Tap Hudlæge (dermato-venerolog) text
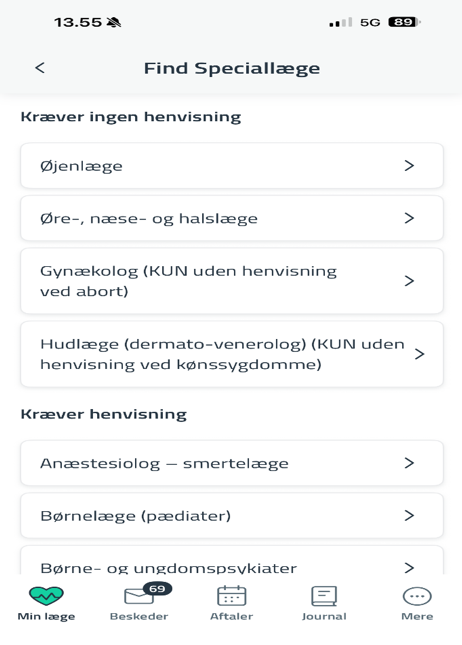 pyautogui.click(x=174, y=344)
